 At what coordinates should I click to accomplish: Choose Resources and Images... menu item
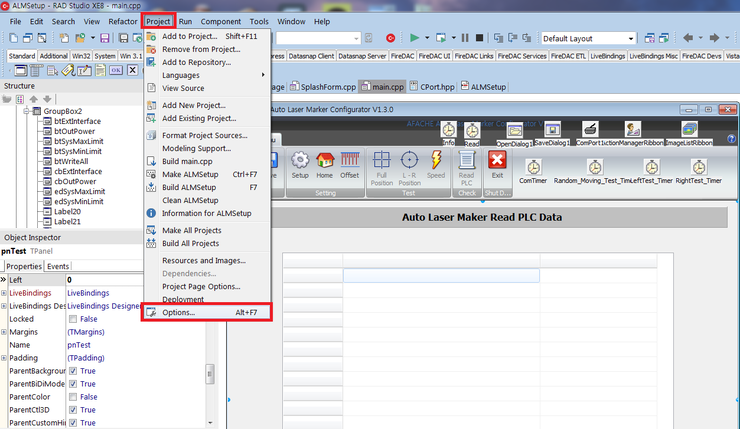coord(207,261)
